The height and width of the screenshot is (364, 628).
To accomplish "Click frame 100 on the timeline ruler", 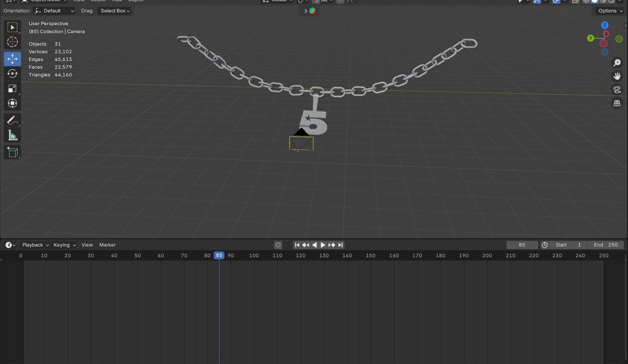I will pos(254,255).
